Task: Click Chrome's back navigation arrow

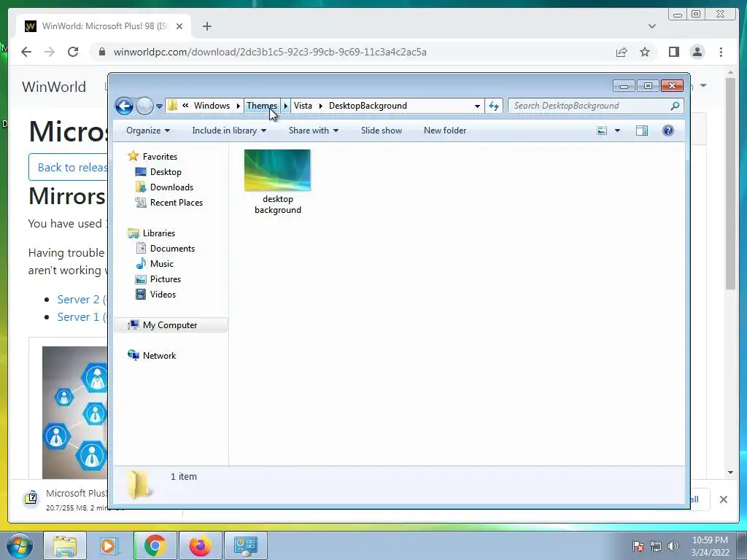Action: click(26, 52)
